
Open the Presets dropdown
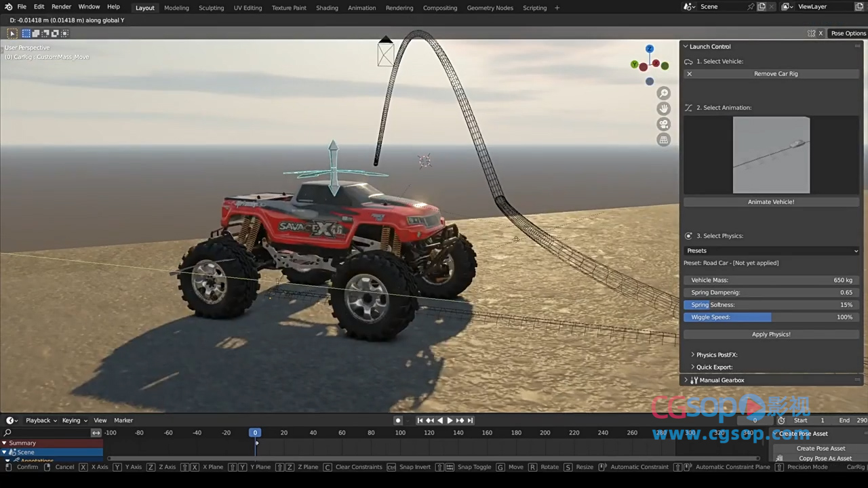coord(772,251)
